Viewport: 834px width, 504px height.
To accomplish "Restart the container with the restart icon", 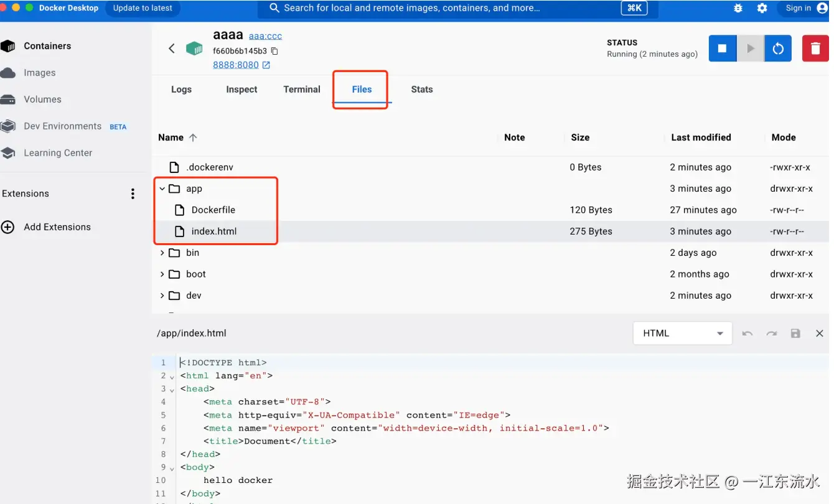I will [777, 49].
